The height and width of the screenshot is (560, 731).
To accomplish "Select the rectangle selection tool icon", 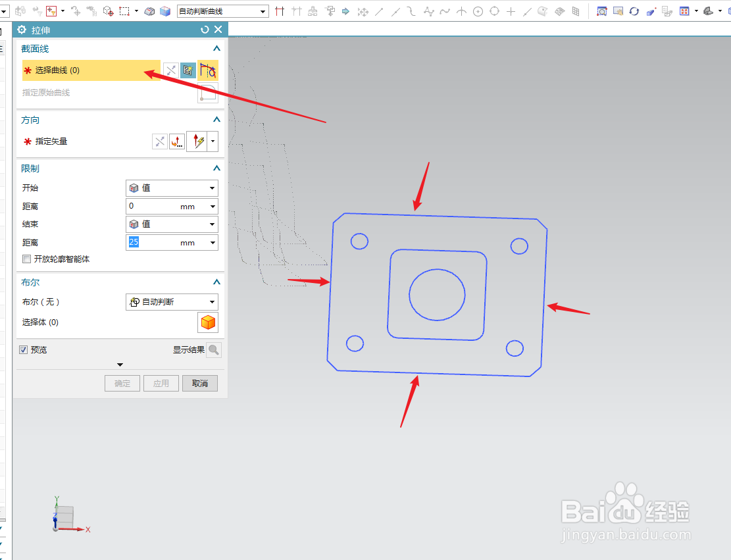I will pos(124,11).
